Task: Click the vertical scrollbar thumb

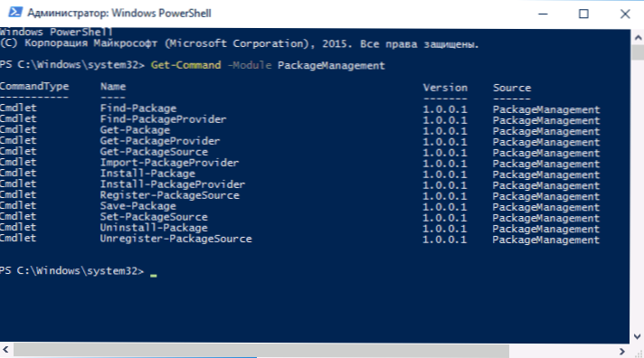Action: coord(638,52)
